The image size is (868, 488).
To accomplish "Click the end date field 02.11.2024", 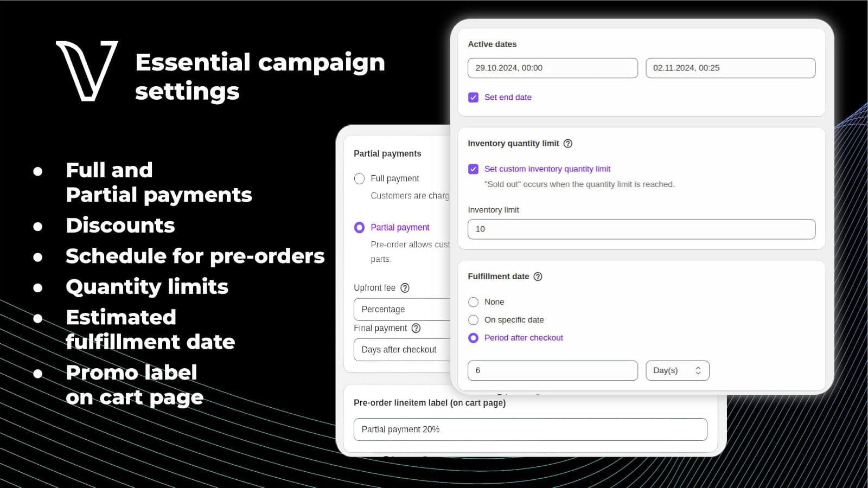I will point(730,68).
